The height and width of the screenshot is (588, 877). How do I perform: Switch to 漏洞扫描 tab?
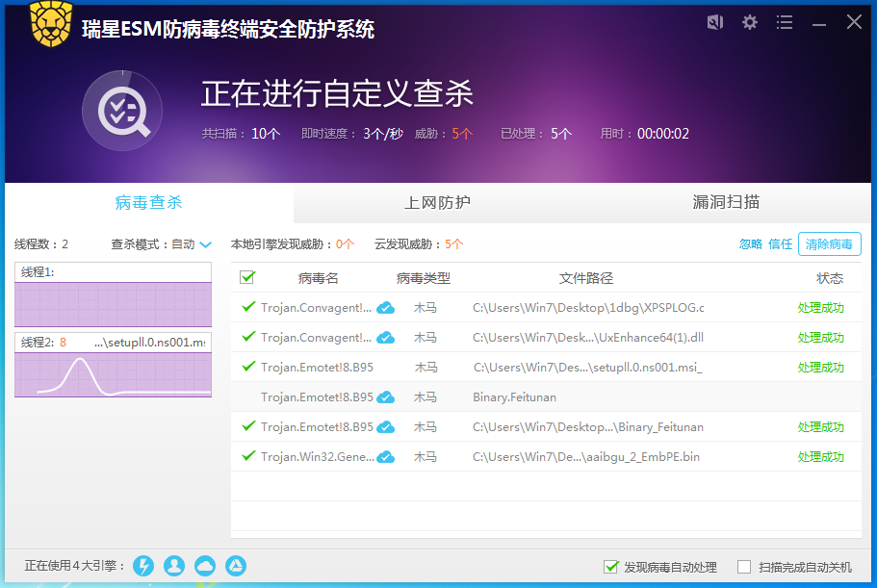(x=726, y=202)
